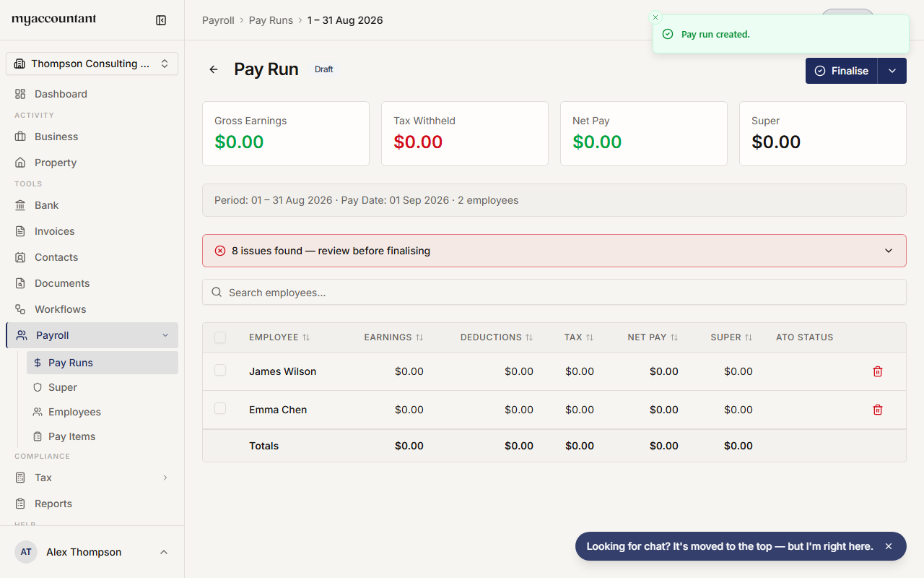Click the back arrow beside Pay Run

214,69
